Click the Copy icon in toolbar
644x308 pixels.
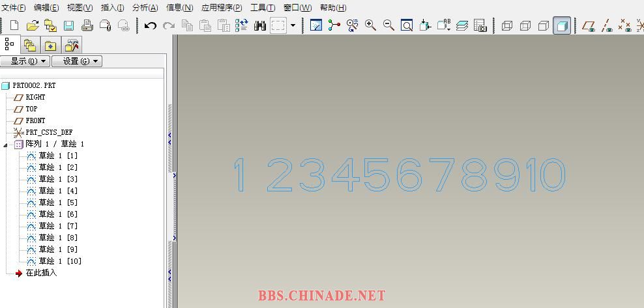point(187,26)
